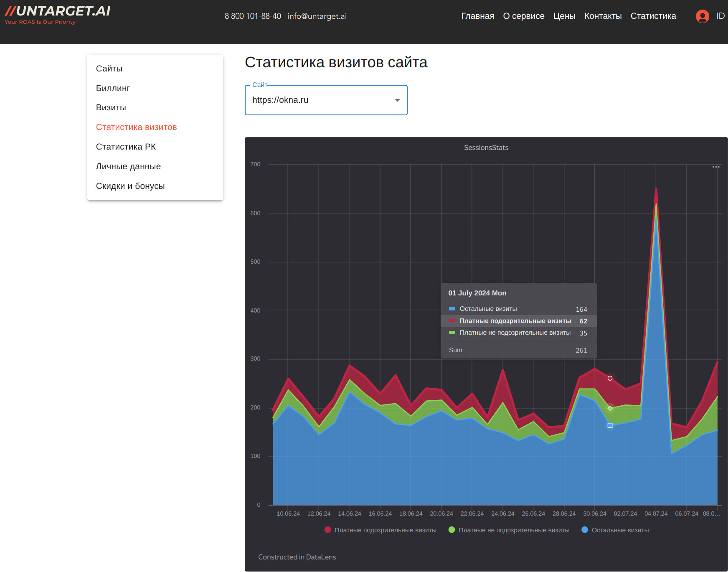Click the green legend color swatch

(451, 530)
